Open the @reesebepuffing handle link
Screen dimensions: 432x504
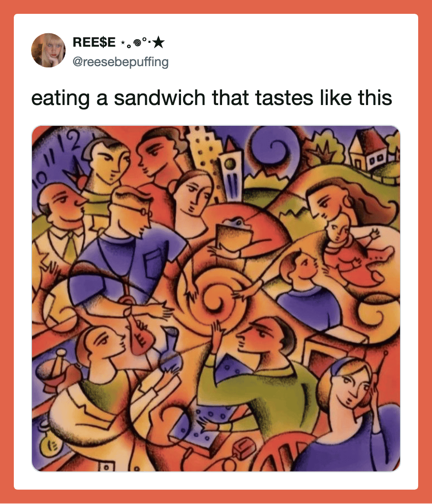[121, 62]
